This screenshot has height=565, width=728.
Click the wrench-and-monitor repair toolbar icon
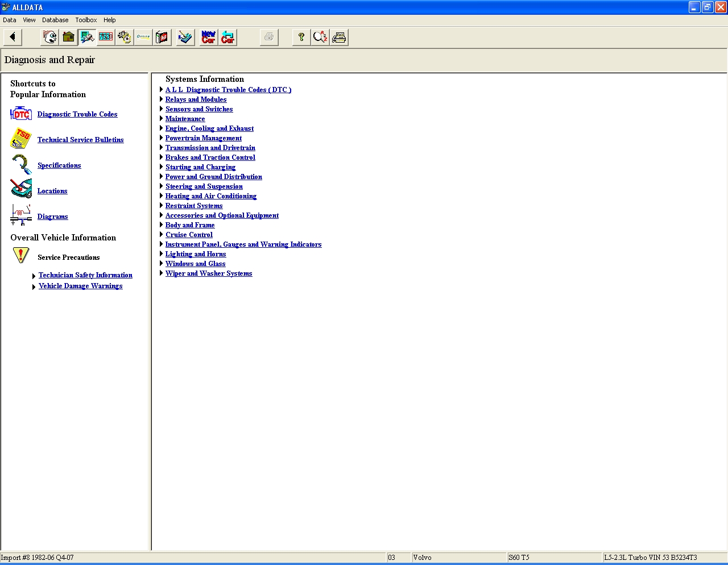[x=88, y=38]
